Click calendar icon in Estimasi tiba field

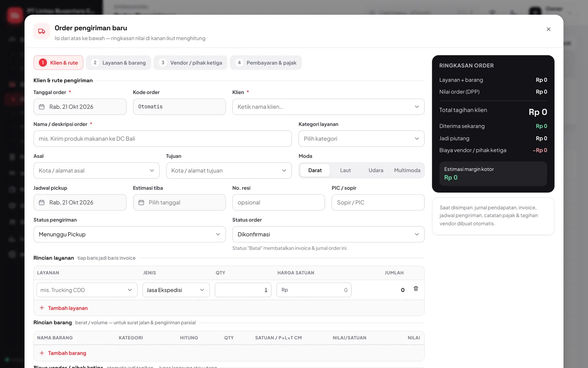pos(141,202)
